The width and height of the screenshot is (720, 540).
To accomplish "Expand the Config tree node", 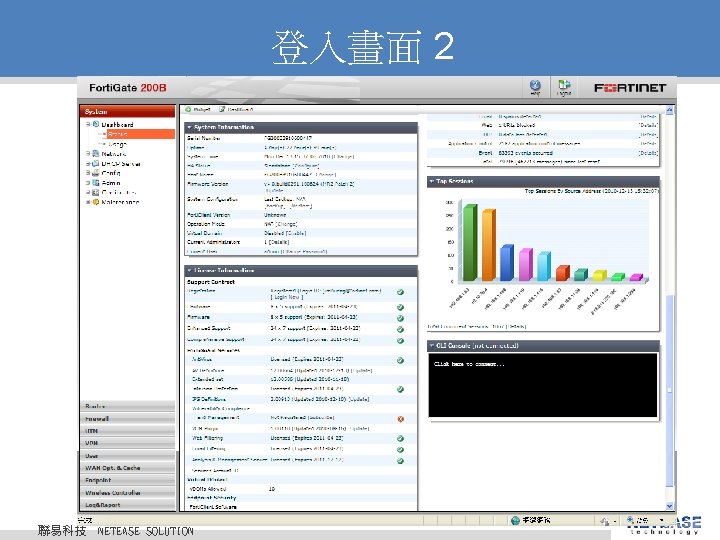I will [x=88, y=173].
